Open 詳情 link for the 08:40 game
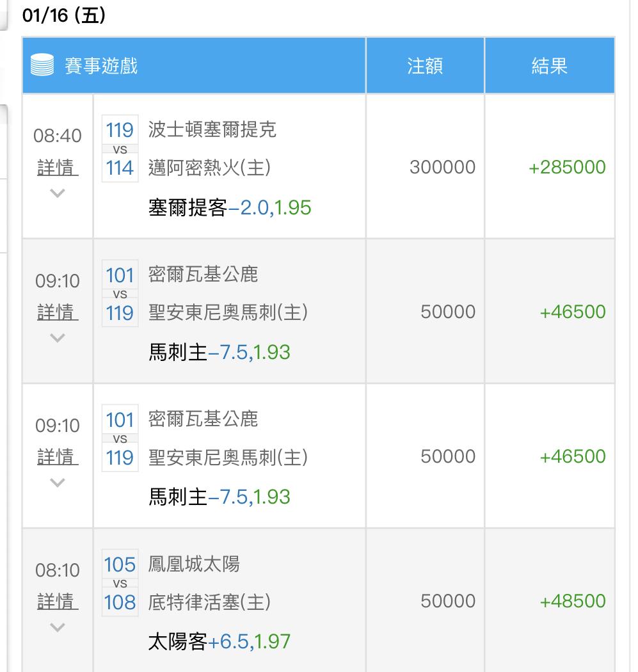The image size is (638, 672). 58,168
